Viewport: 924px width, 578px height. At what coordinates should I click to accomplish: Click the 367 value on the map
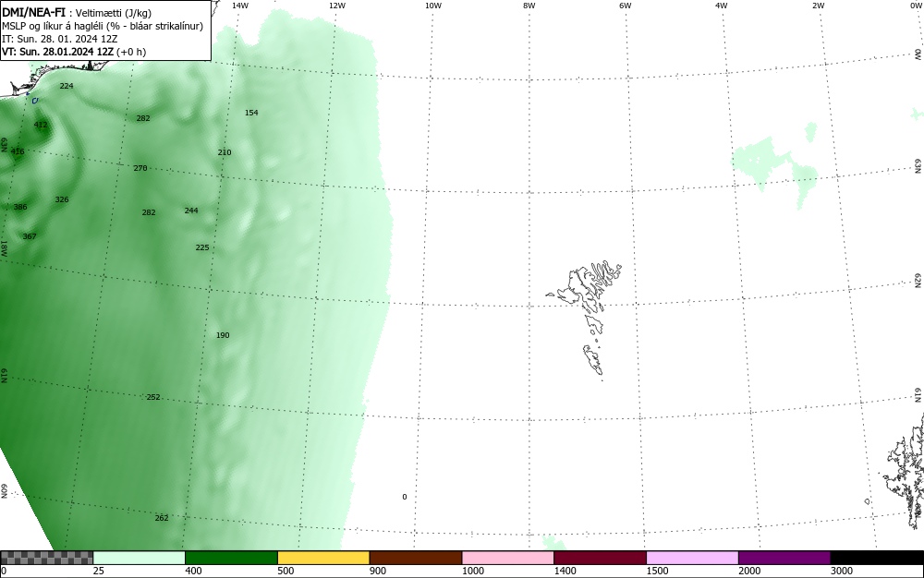[x=30, y=236]
